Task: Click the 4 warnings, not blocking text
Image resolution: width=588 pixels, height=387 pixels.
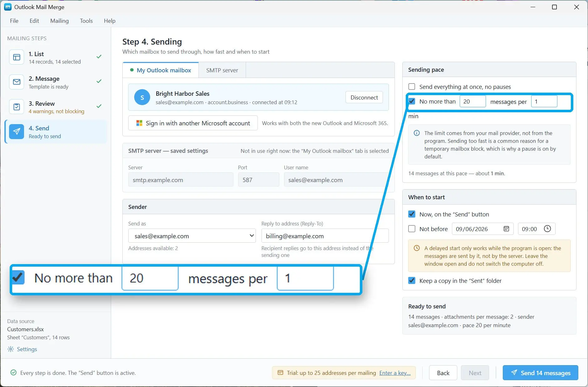Action: coord(56,111)
